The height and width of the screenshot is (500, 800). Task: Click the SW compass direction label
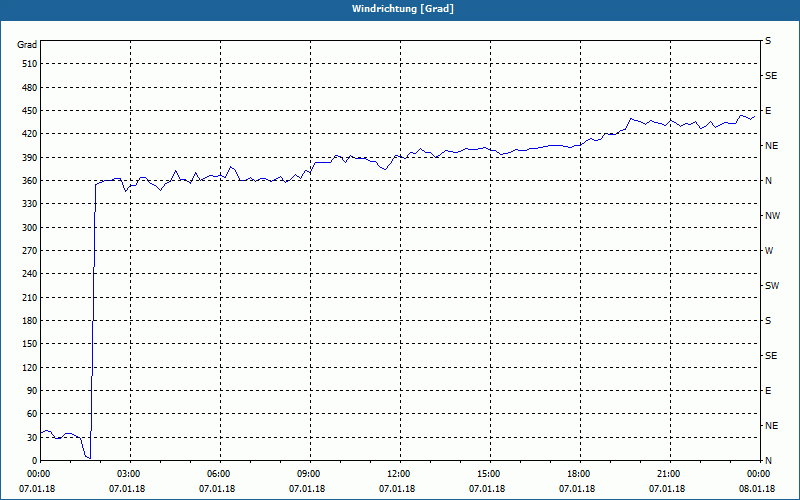coord(772,286)
